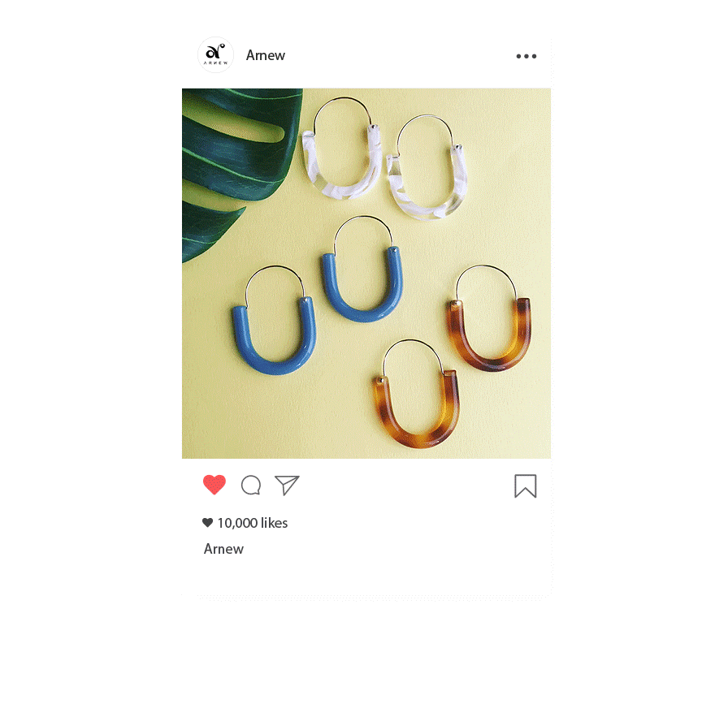Viewport: 728px width, 708px height.
Task: View the 10,000 likes list
Action: click(x=253, y=523)
